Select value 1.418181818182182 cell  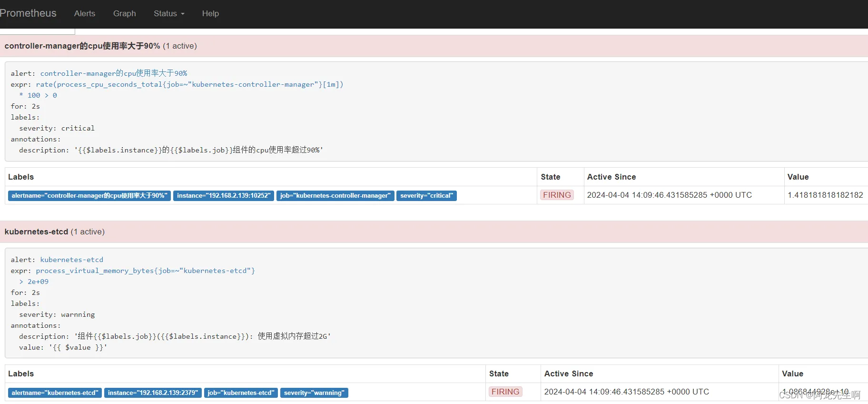point(825,195)
